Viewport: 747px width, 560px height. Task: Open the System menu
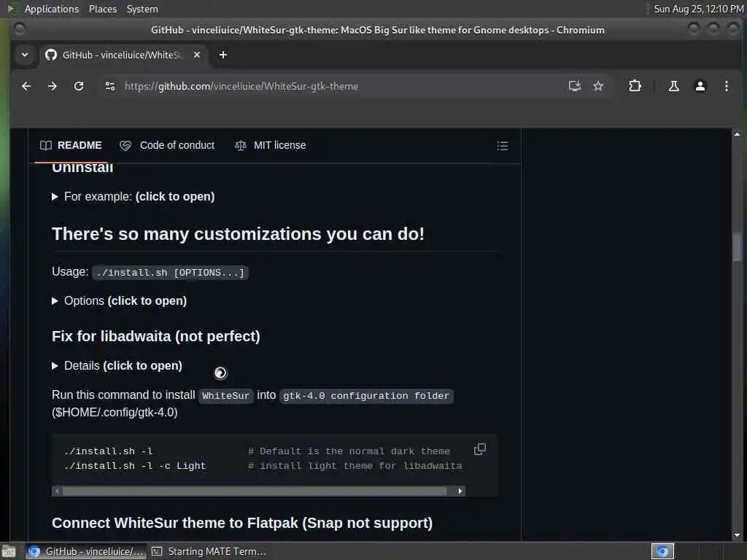click(x=142, y=9)
